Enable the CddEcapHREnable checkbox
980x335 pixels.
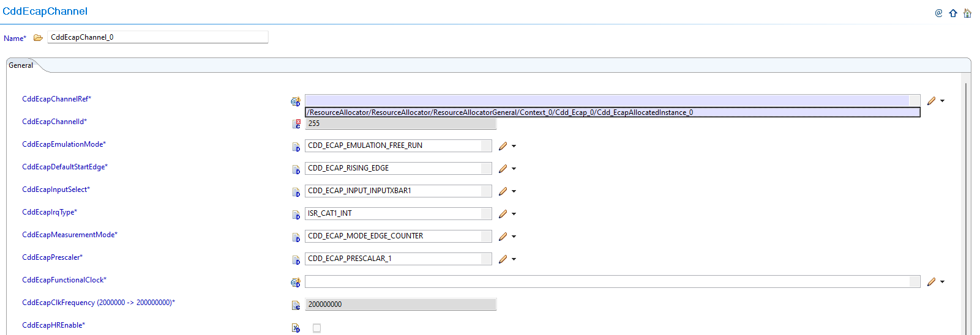point(316,328)
